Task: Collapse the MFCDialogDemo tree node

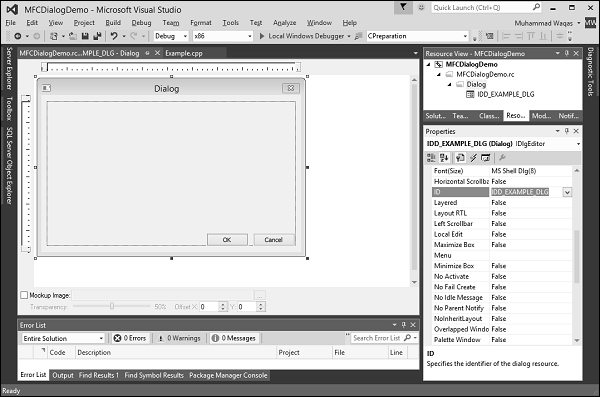Action: pyautogui.click(x=429, y=64)
